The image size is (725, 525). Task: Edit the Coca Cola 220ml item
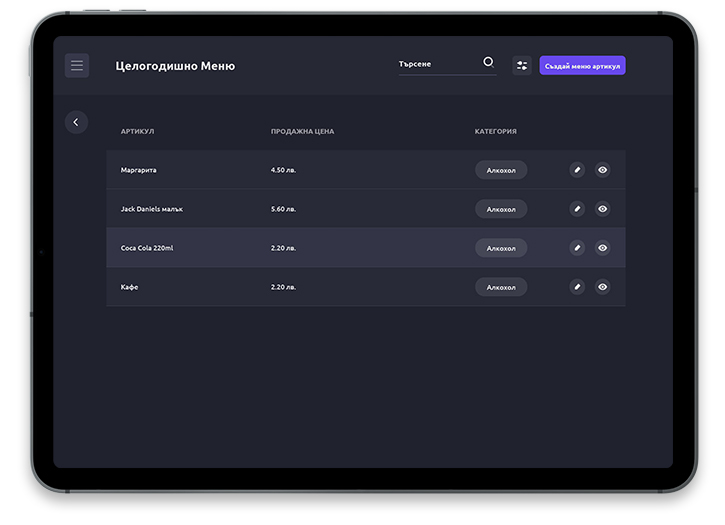pyautogui.click(x=577, y=248)
